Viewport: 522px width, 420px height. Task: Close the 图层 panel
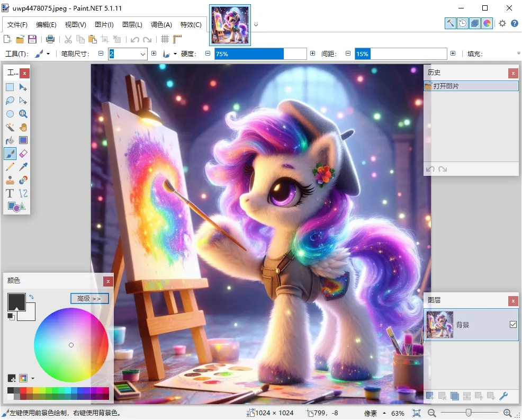pyautogui.click(x=513, y=301)
